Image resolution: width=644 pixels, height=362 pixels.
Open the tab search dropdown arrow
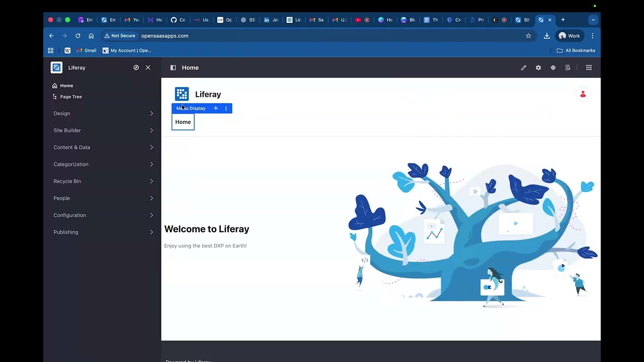point(593,20)
